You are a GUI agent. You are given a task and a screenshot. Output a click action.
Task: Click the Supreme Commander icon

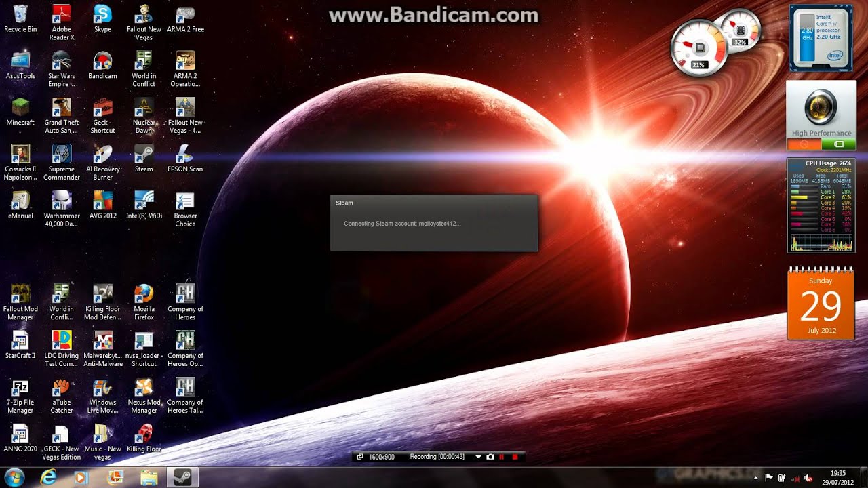tap(62, 163)
